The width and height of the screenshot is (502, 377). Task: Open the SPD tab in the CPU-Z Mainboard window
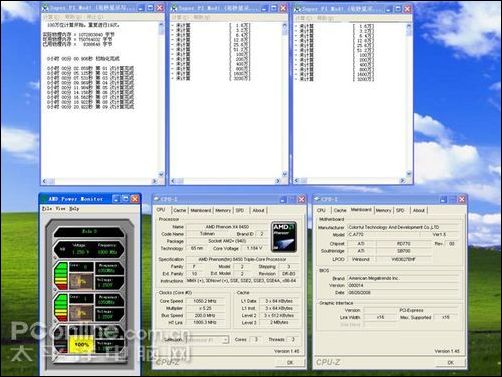tap(400, 210)
